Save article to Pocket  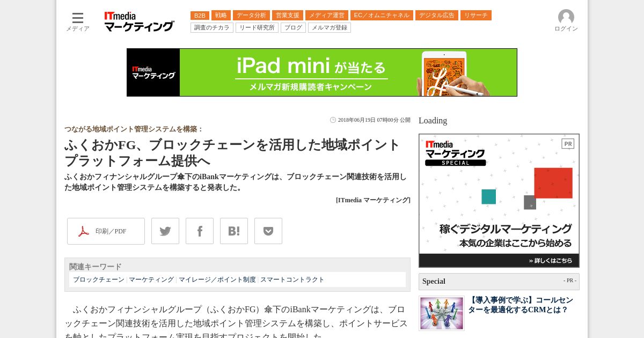tap(268, 231)
